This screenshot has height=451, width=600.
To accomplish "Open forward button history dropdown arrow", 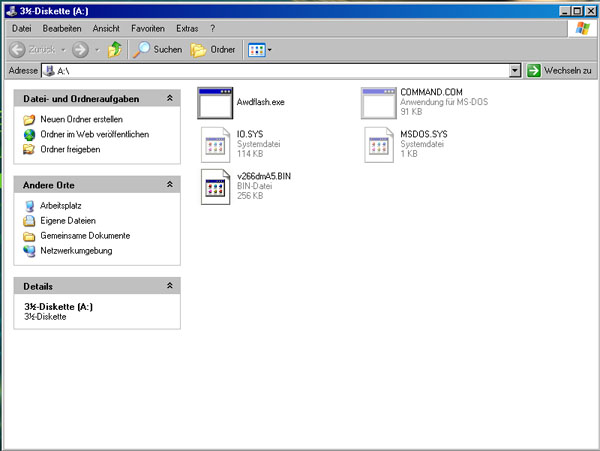I will click(x=97, y=50).
